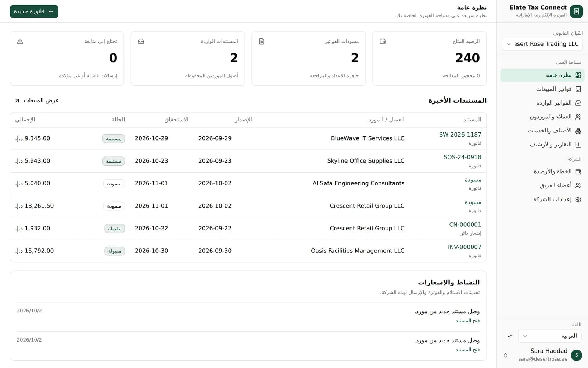Click the Skyline Office Supplies LLC cell
Image resolution: width=588 pixels, height=368 pixels.
coord(366,161)
